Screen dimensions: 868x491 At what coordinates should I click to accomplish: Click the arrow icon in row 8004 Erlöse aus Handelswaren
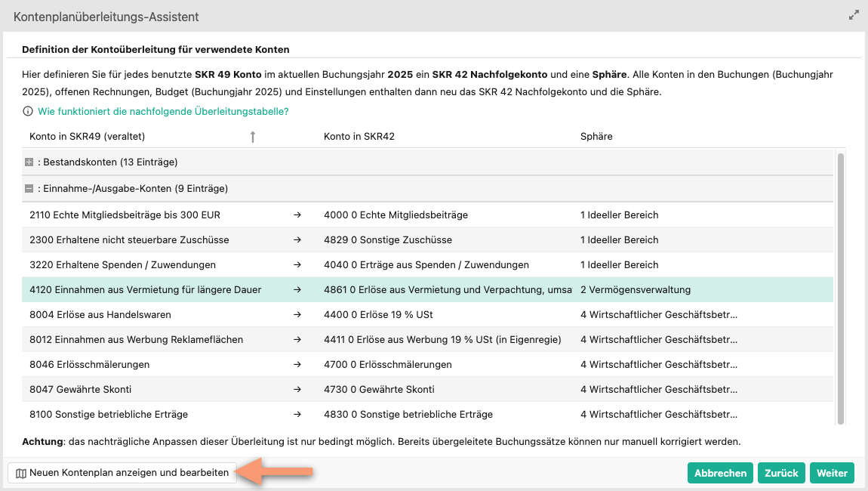coord(297,315)
